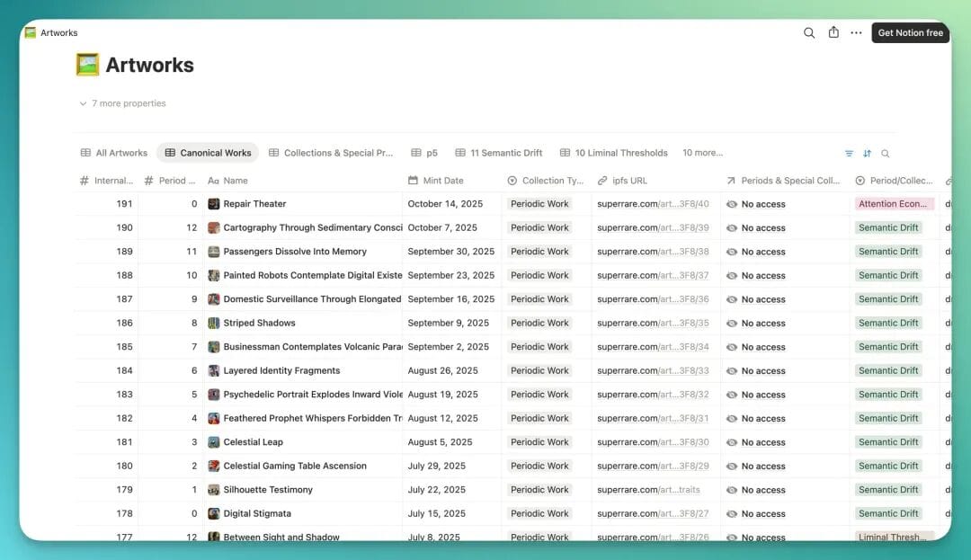Open the Collection Type column header menu

546,181
